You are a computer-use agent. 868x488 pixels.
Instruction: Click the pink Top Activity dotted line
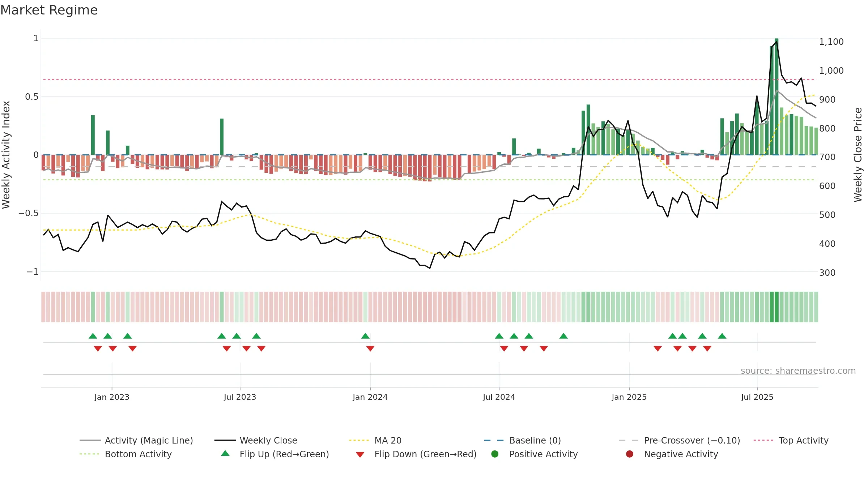[x=429, y=80]
